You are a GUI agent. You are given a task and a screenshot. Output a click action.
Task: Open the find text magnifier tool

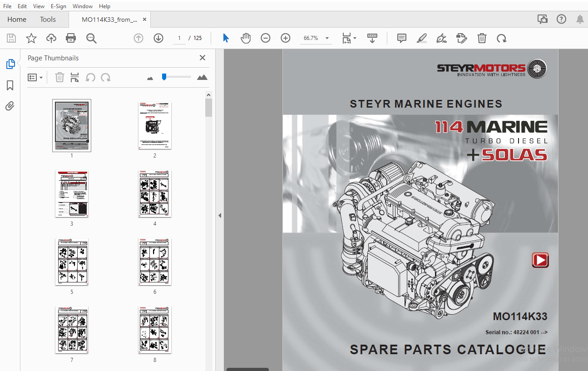[91, 38]
